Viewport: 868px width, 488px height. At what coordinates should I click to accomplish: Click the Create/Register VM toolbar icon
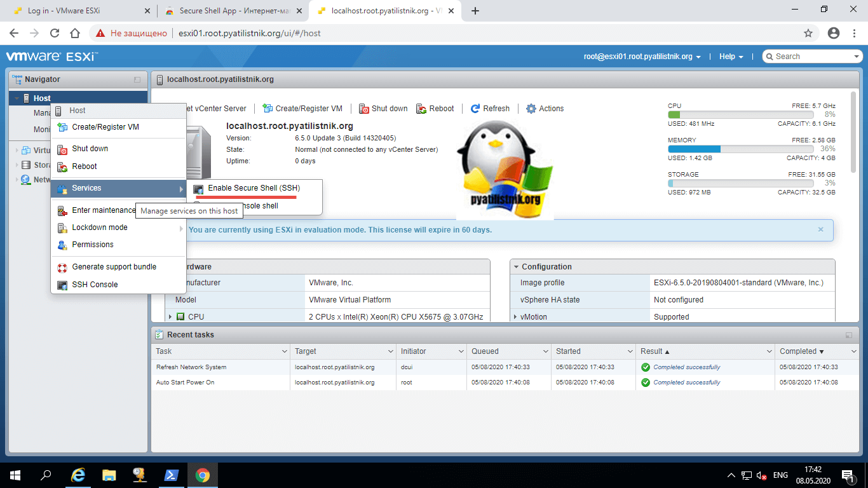[x=268, y=109]
